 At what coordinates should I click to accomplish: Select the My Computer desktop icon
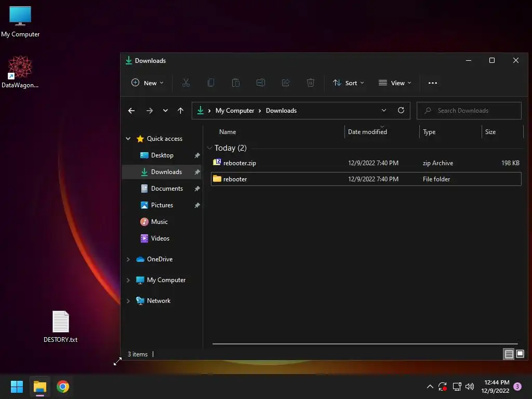(x=20, y=21)
